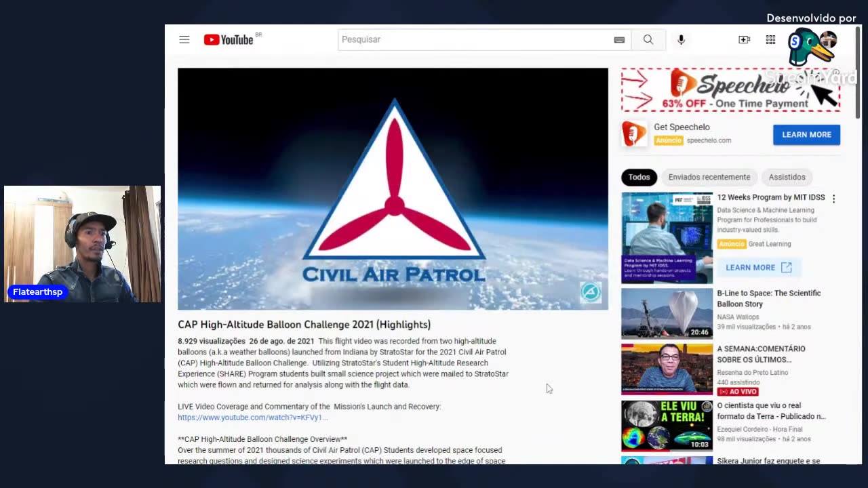The image size is (868, 488).
Task: Open the account avatar menu
Action: (x=828, y=40)
